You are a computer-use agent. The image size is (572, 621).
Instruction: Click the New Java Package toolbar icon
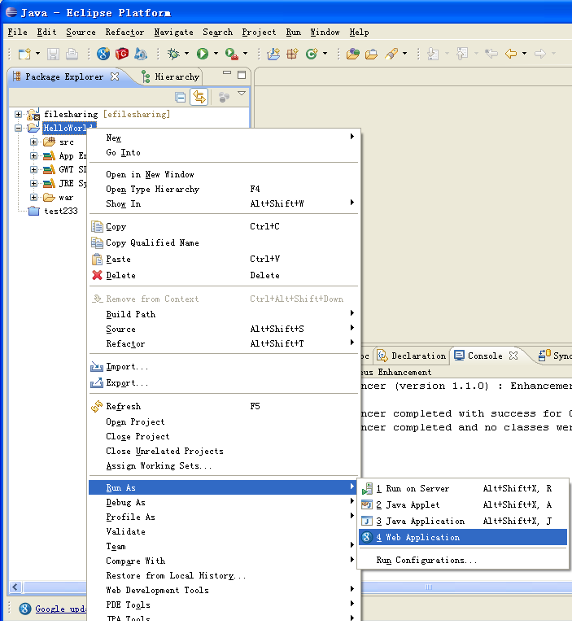[x=292, y=53]
